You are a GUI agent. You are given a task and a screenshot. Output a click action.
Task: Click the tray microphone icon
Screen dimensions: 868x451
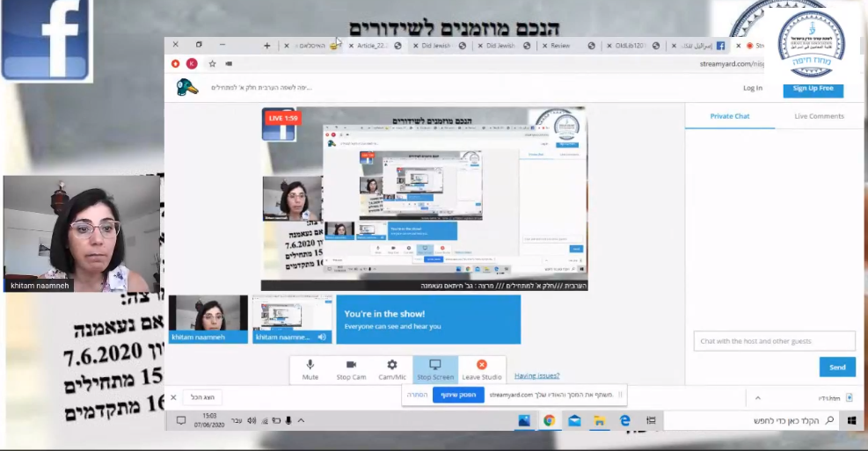[288, 420]
